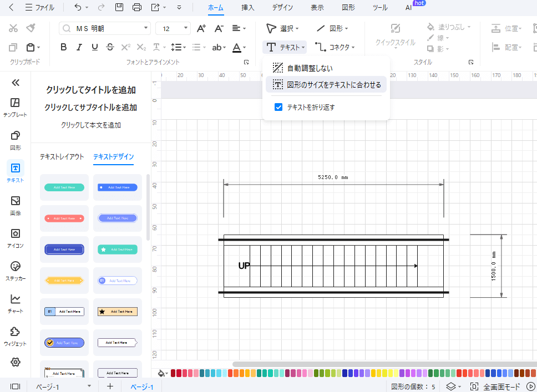Image resolution: width=537 pixels, height=392 pixels.
Task: Open the チャート sidebar panel
Action: click(x=15, y=304)
